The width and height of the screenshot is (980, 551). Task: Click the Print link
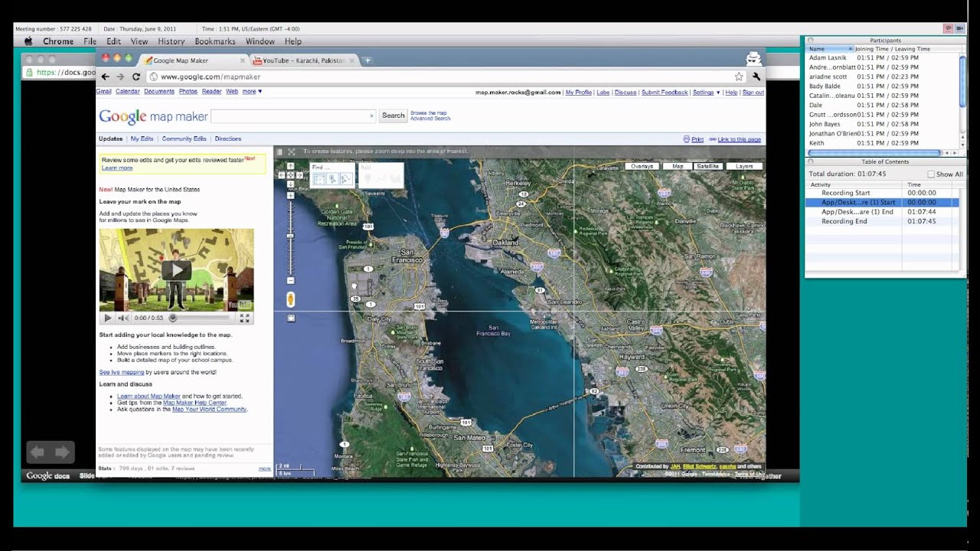click(697, 139)
